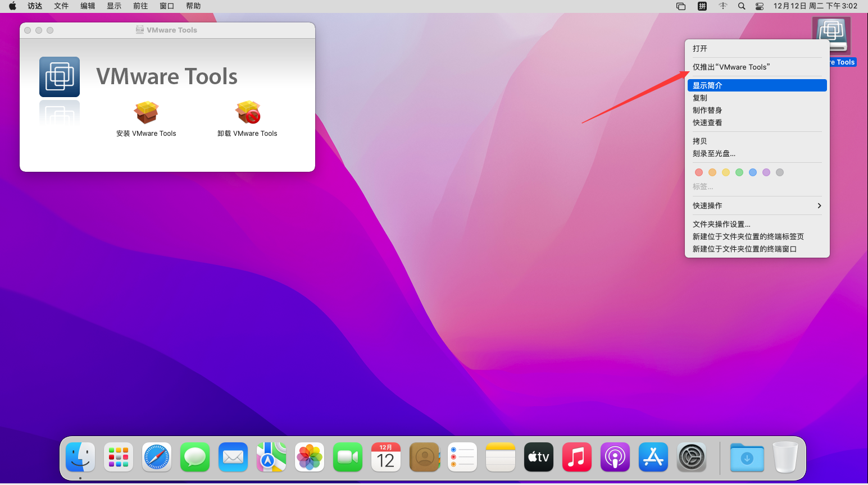This screenshot has height=485, width=868.
Task: Open the 窗口 menu in menu bar
Action: coord(167,6)
